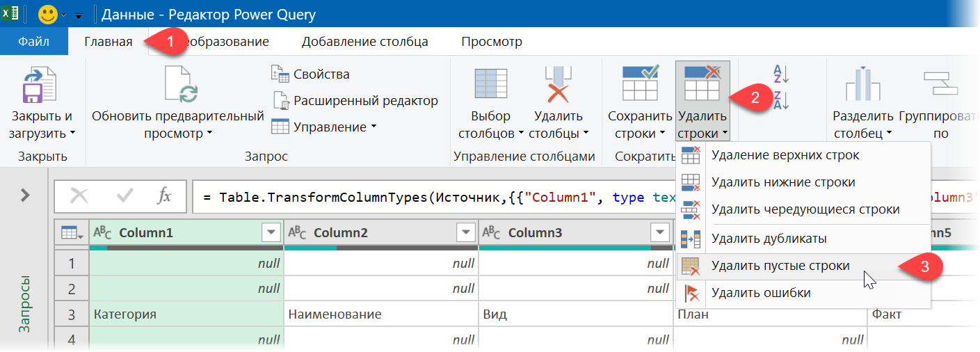The image size is (980, 352).
Task: Click the table icon in the grid corner
Action: pos(71,233)
